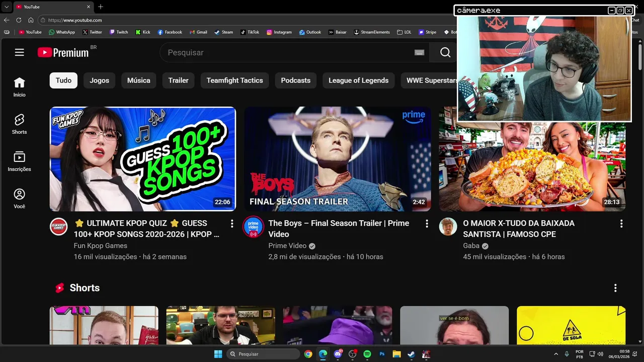The image size is (644, 362).
Task: Open O MAIOR X-TUDO DA BAIXADA title
Action: (519, 229)
